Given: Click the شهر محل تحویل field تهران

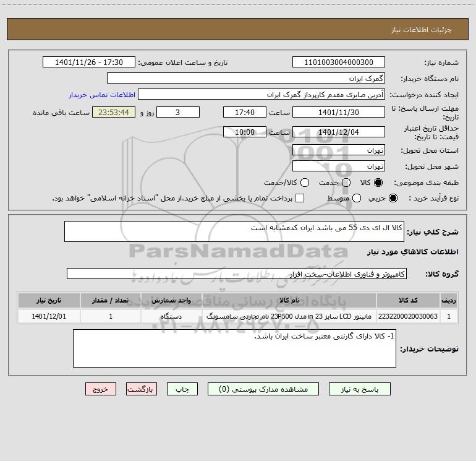Looking at the screenshot, I should click(339, 166).
